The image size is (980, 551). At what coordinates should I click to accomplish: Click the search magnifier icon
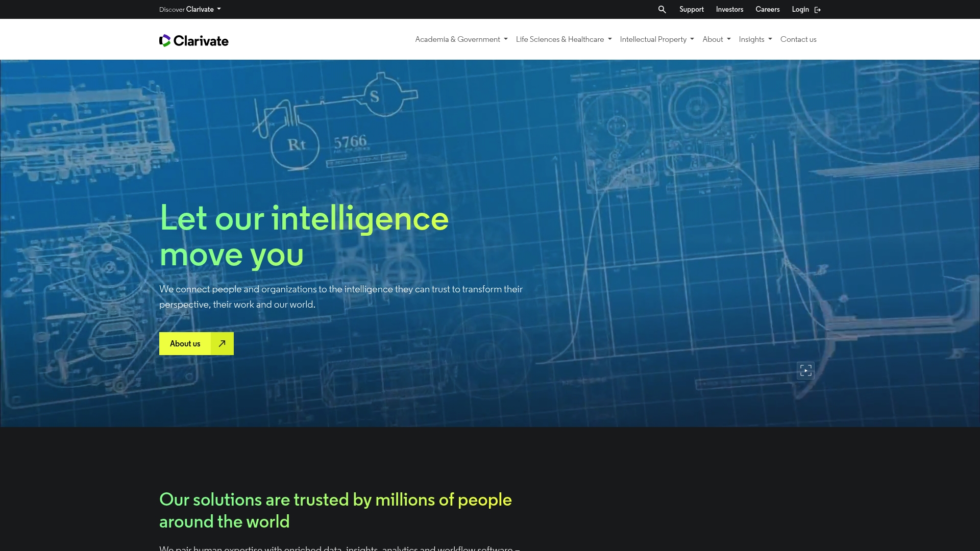point(661,9)
